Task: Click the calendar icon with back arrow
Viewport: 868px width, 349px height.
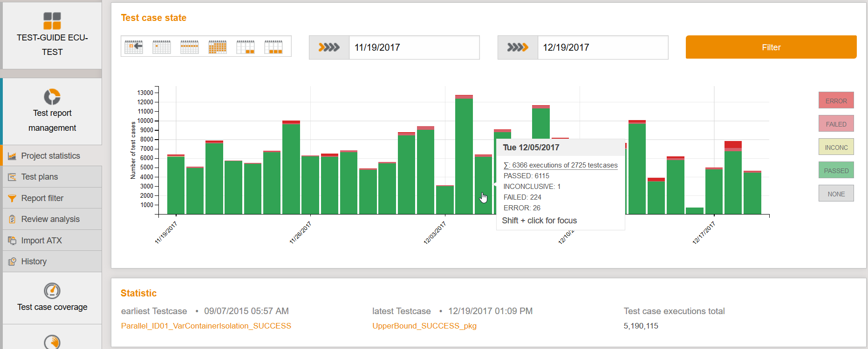Action: coord(134,47)
